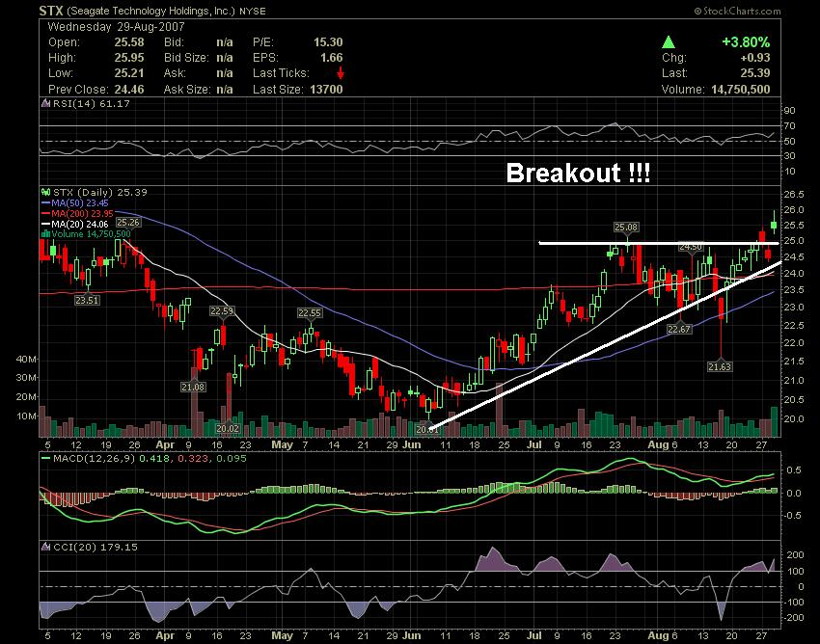Select the date 'Wednesday 29-Aug-2007'
Viewport: 820px width, 644px height.
(116, 27)
